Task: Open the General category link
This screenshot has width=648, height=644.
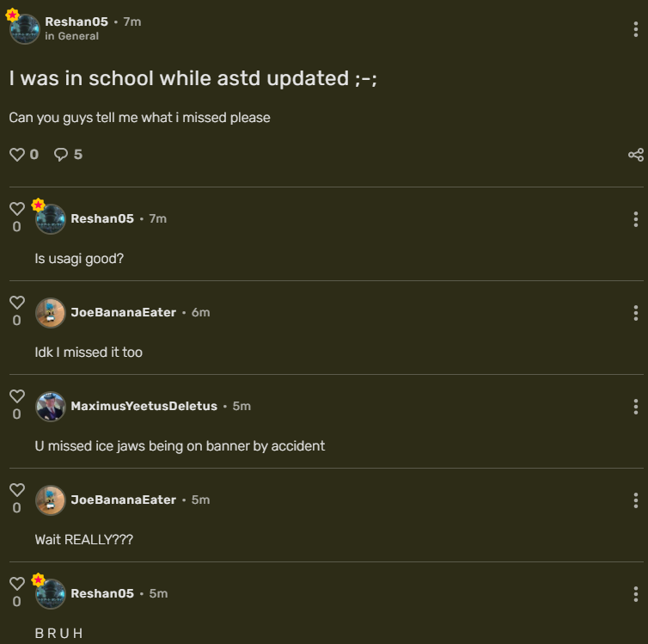Action: click(78, 36)
